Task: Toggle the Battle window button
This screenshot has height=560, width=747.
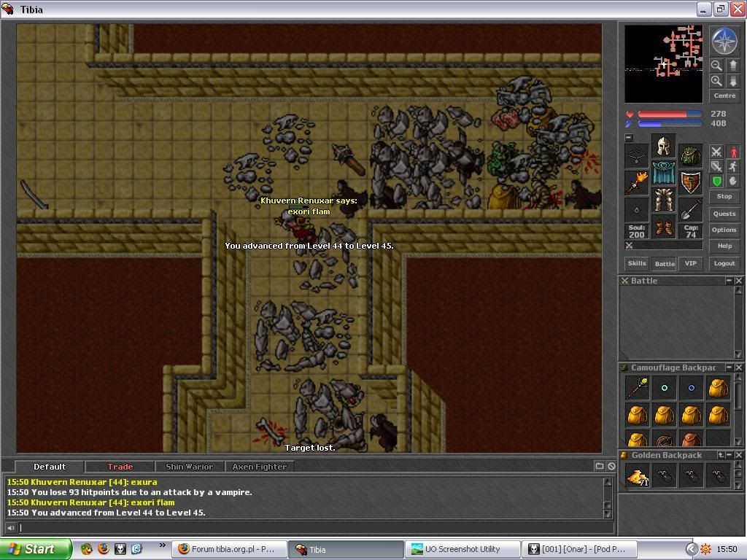Action: pyautogui.click(x=664, y=263)
